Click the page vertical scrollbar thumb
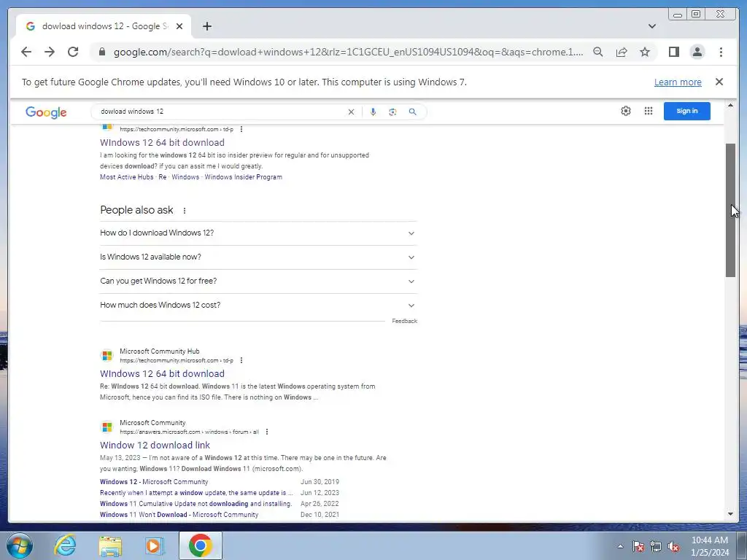747x560 pixels. 730,209
